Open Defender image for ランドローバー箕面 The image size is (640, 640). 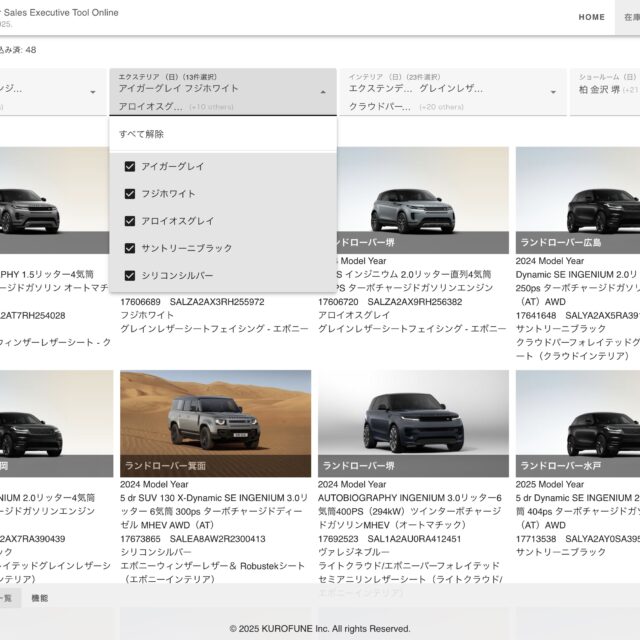pos(216,423)
